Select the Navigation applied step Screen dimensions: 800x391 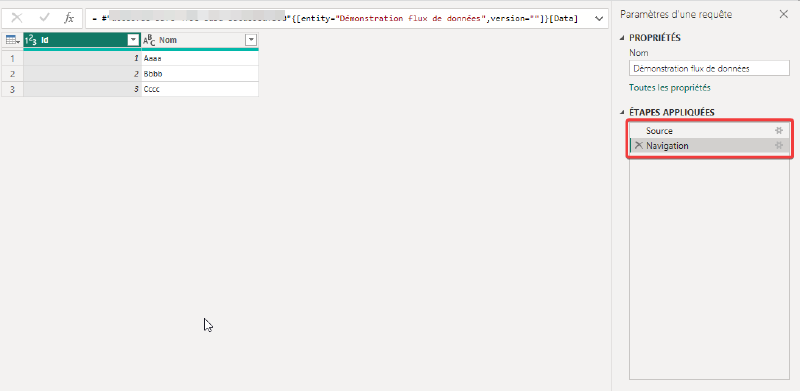(710, 145)
